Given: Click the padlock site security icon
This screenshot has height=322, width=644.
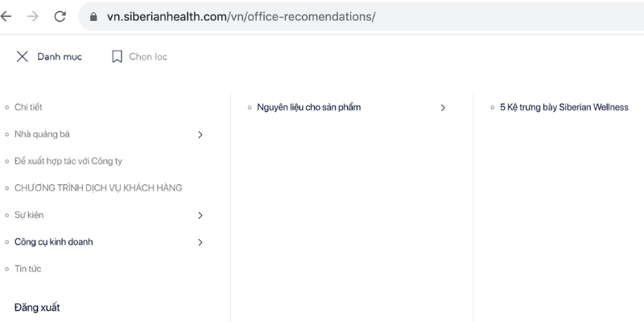Looking at the screenshot, I should (x=93, y=17).
